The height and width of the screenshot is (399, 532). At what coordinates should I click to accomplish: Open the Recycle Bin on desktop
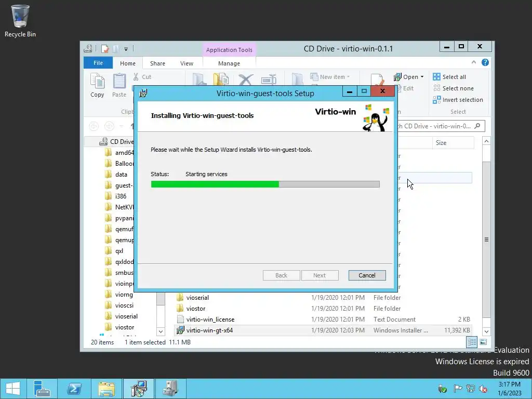click(20, 21)
